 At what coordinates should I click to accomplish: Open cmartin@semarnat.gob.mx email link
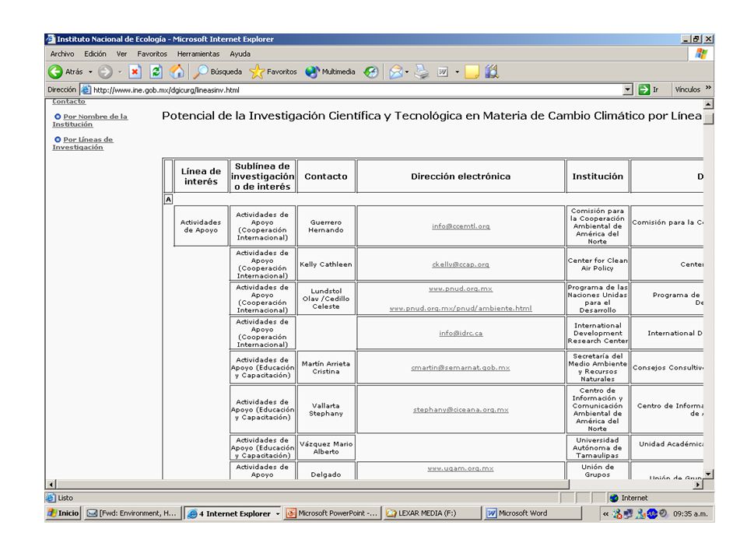[x=461, y=368]
